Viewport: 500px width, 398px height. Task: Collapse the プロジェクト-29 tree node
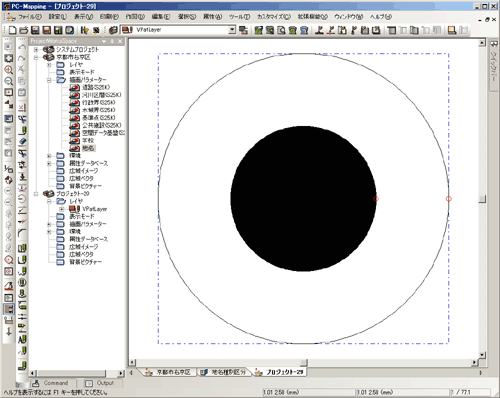pos(36,194)
